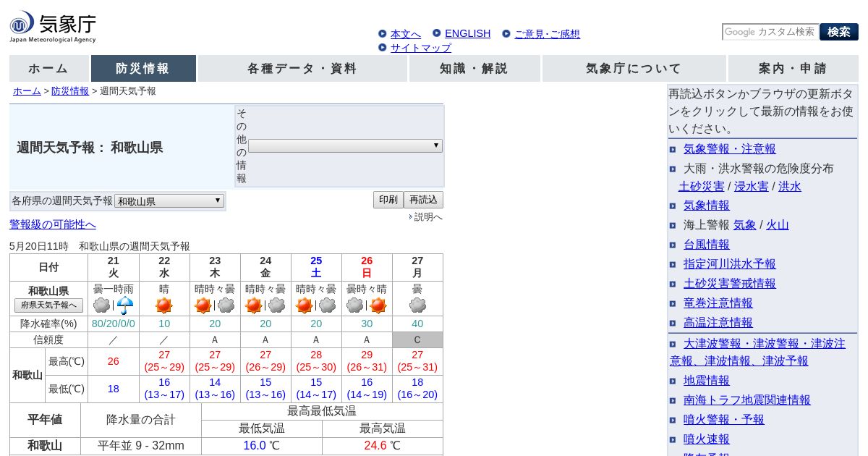Follow the 警報級の可能性へ link
Screen dimensions: 868x456
53,224
